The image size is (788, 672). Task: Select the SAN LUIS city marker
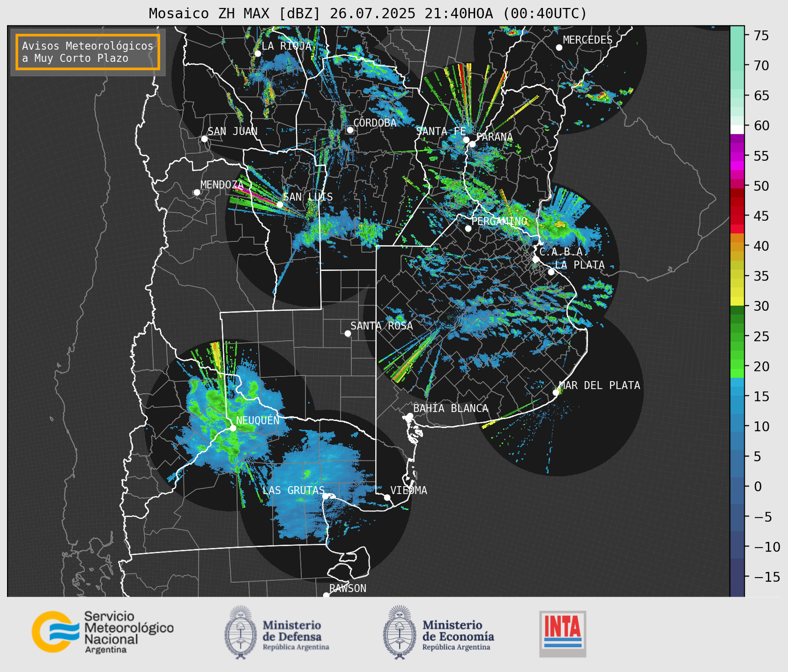coord(280,204)
